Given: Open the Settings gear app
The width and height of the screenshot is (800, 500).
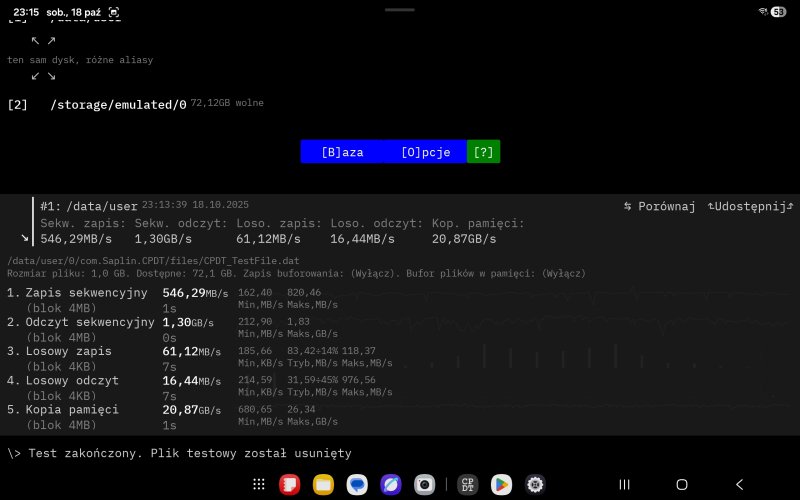Looking at the screenshot, I should [x=535, y=484].
